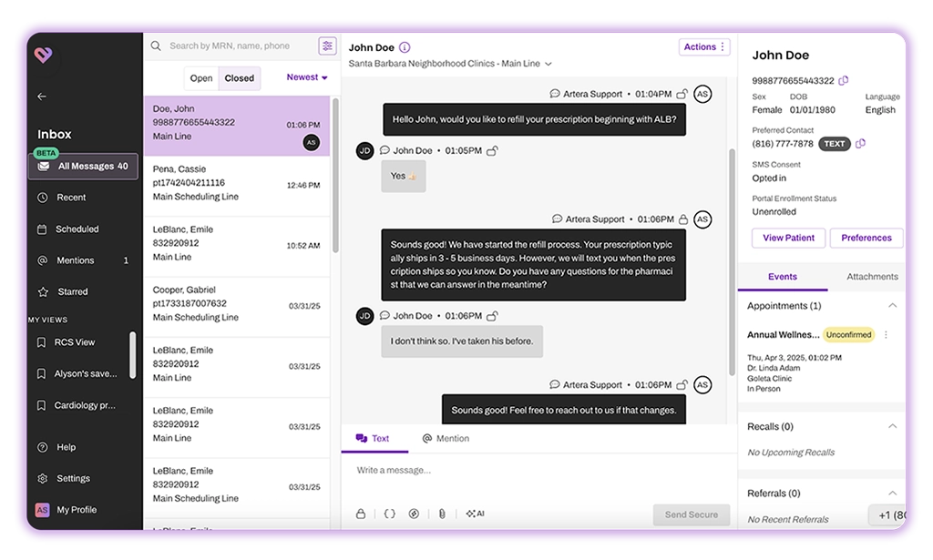Collapse the Appointments section

click(x=892, y=306)
